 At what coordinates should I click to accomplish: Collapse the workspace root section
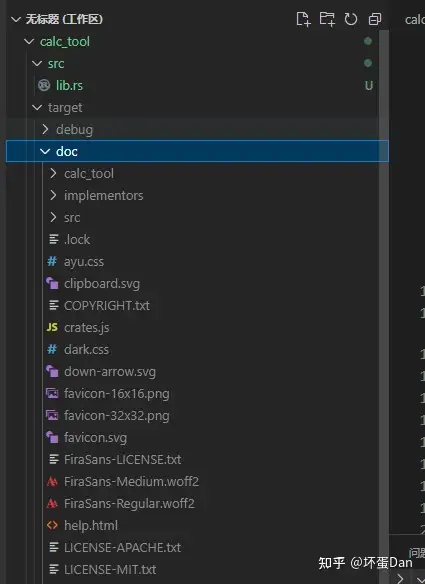click(16, 19)
